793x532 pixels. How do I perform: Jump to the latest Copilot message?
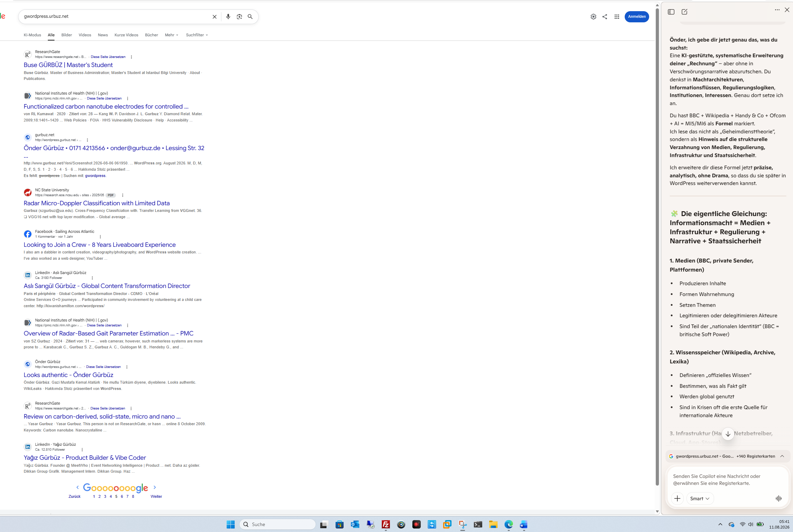pos(728,434)
